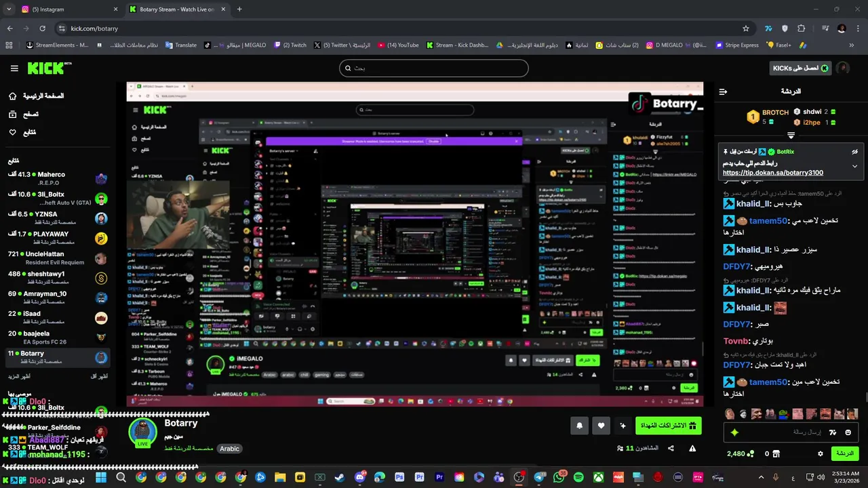
Task: Click the احصل على KICKs button
Action: coord(800,68)
